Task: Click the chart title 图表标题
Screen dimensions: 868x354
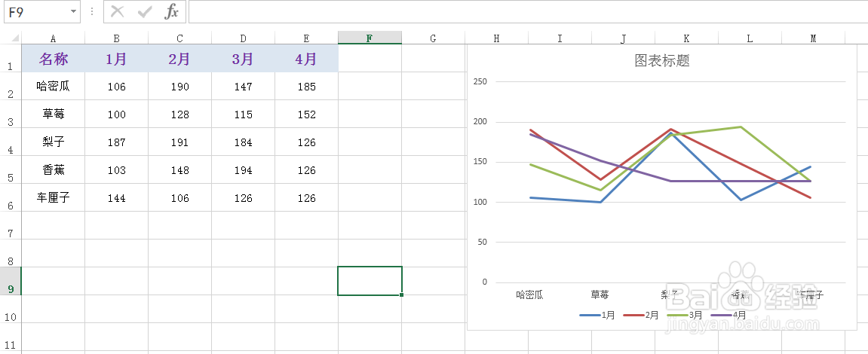Action: (661, 61)
